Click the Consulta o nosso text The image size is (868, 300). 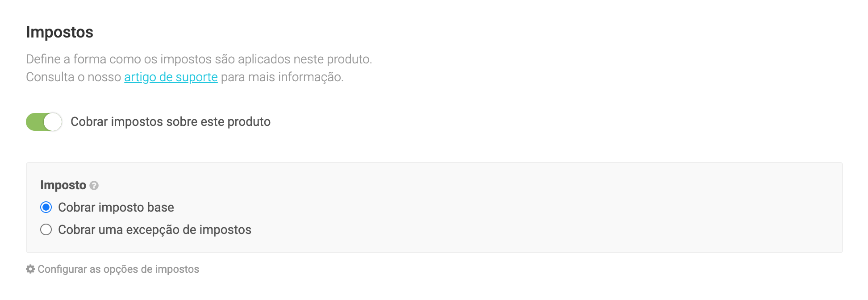click(x=73, y=77)
